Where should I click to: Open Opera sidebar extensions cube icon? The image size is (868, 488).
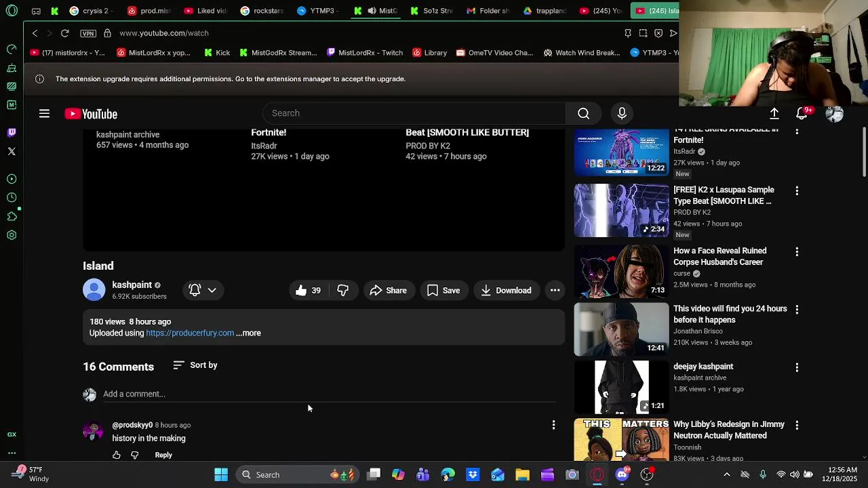[x=12, y=216]
